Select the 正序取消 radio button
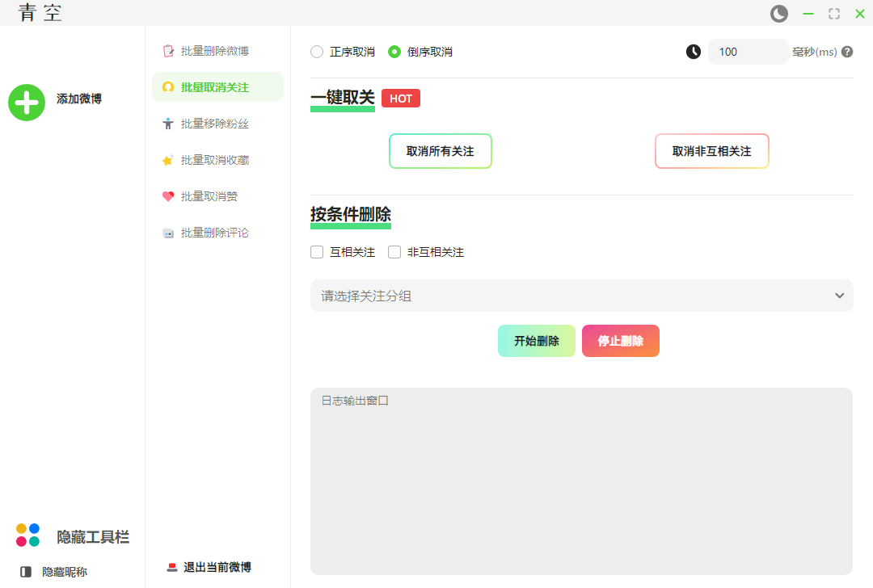The width and height of the screenshot is (873, 588). tap(317, 52)
